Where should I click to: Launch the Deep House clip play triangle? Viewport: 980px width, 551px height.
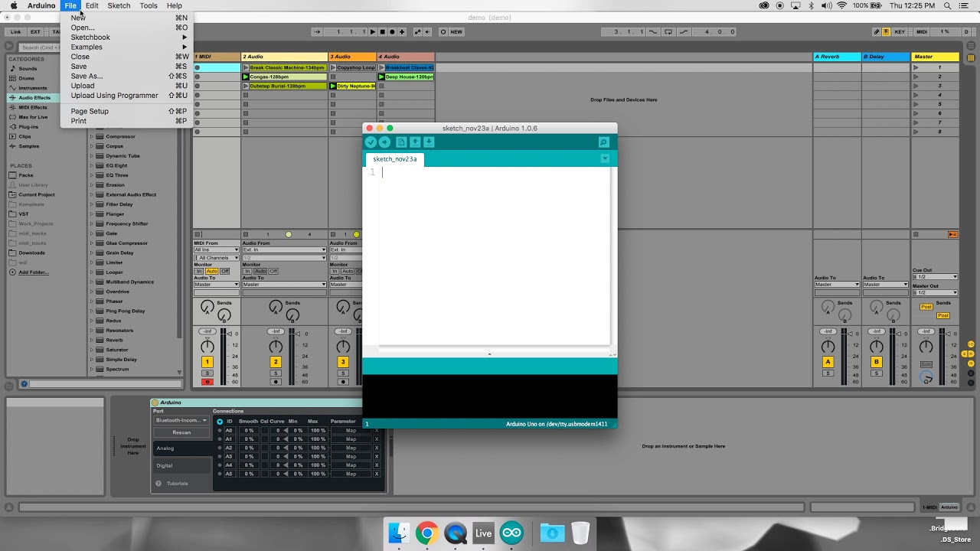381,77
